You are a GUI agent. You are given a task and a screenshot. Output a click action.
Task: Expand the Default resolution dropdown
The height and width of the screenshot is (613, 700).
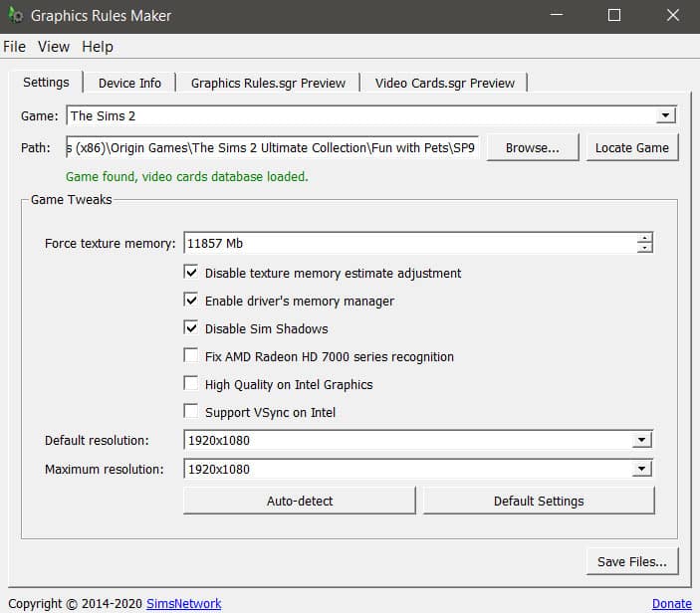642,440
